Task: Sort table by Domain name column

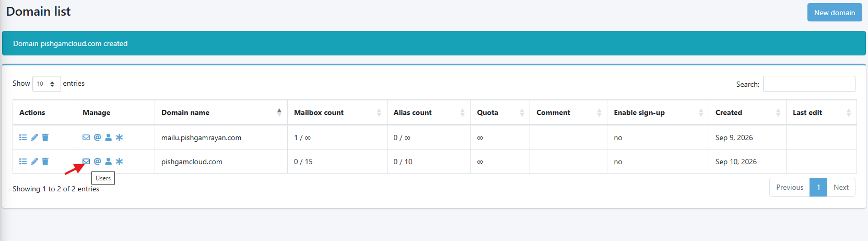Action: (x=221, y=112)
